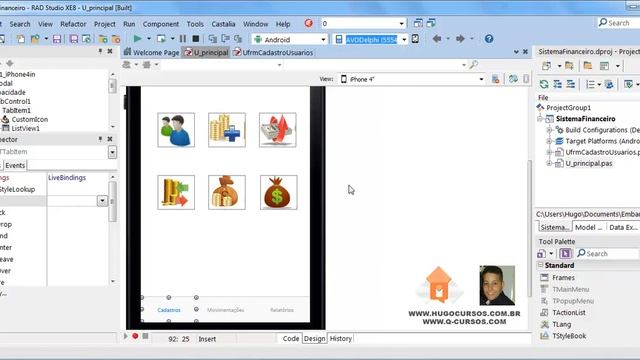Close the Structure panel
640x360 pixels.
click(x=110, y=51)
